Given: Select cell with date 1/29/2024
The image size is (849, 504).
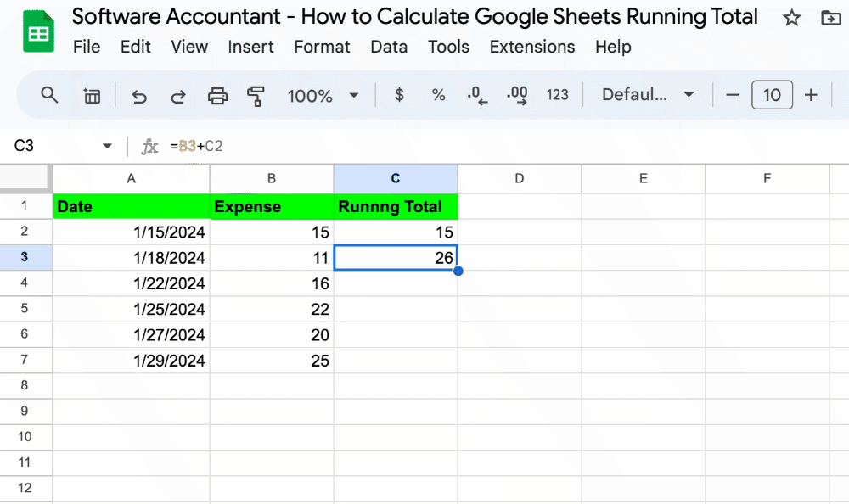Looking at the screenshot, I should pyautogui.click(x=131, y=361).
